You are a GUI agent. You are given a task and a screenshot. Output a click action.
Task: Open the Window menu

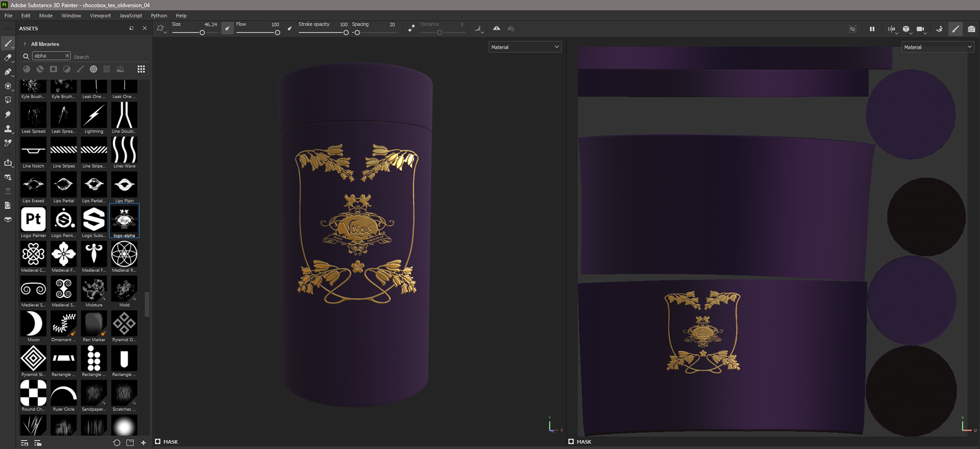(71, 15)
